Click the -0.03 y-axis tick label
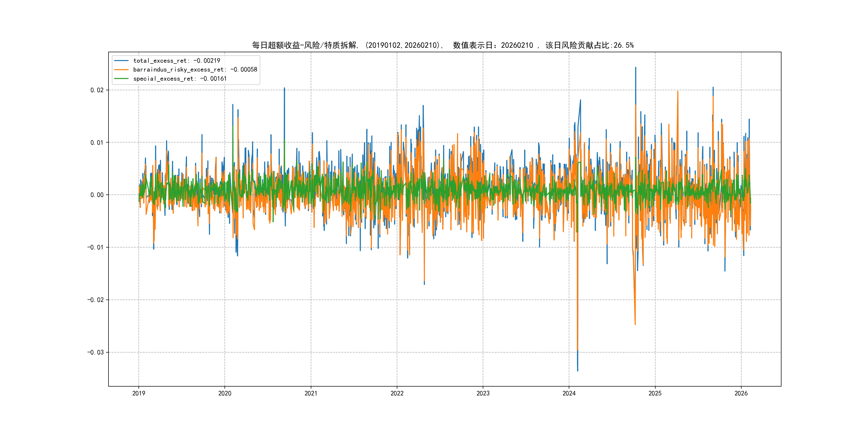Image resolution: width=868 pixels, height=434 pixels. click(x=95, y=352)
